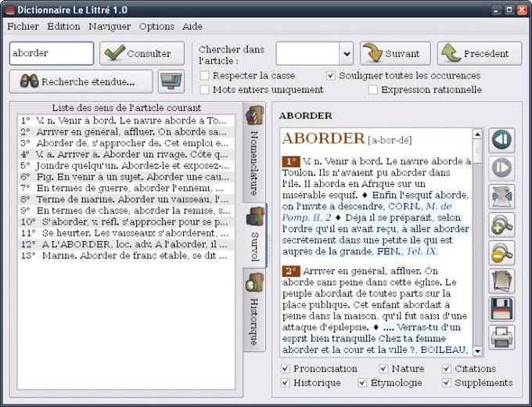Screen dimensions: 532x407
Task: Toggle the Citations checkbox
Action: tap(447, 369)
